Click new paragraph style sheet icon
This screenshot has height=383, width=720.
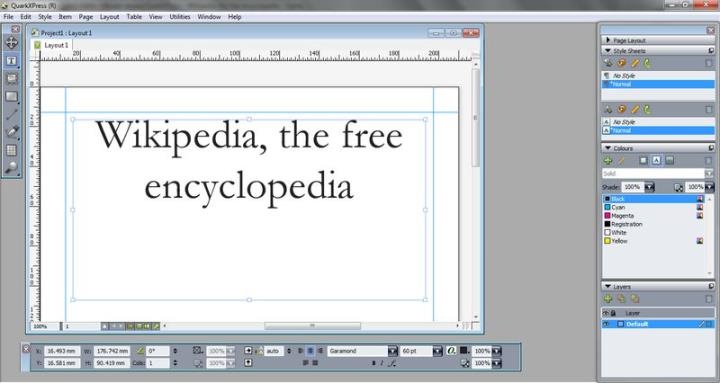(608, 63)
